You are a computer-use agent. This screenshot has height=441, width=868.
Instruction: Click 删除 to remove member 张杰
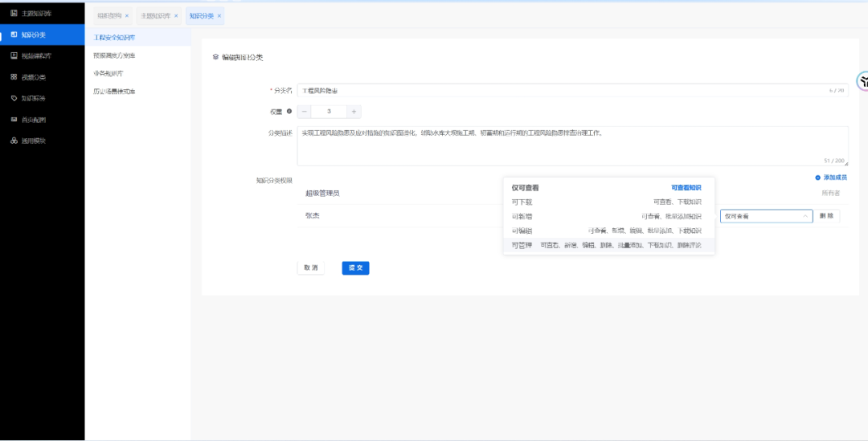826,216
